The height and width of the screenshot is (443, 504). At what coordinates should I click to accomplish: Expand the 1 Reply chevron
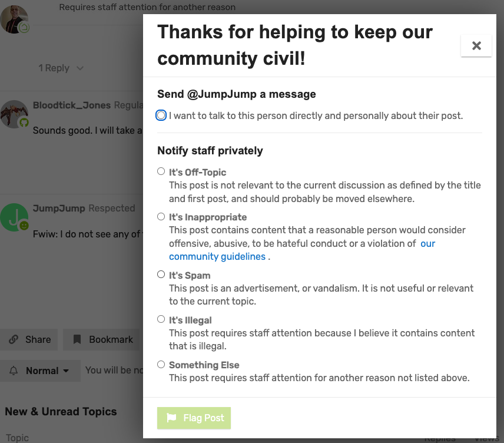80,68
